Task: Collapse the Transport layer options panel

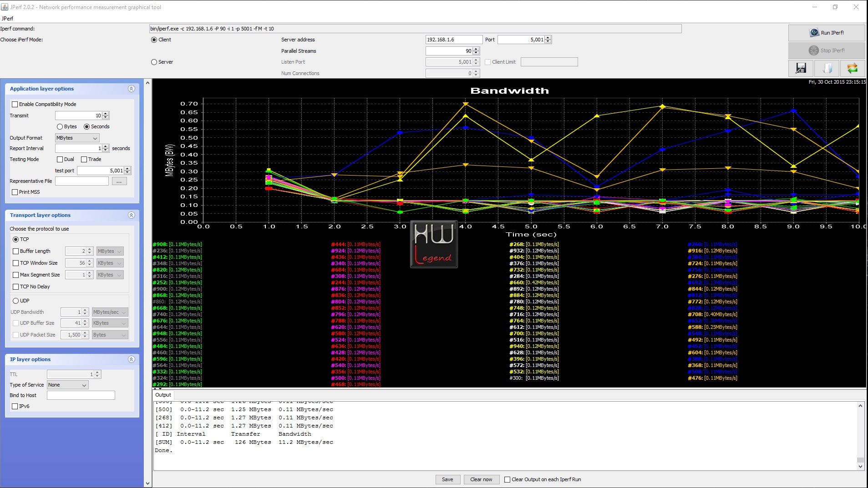Action: click(131, 215)
